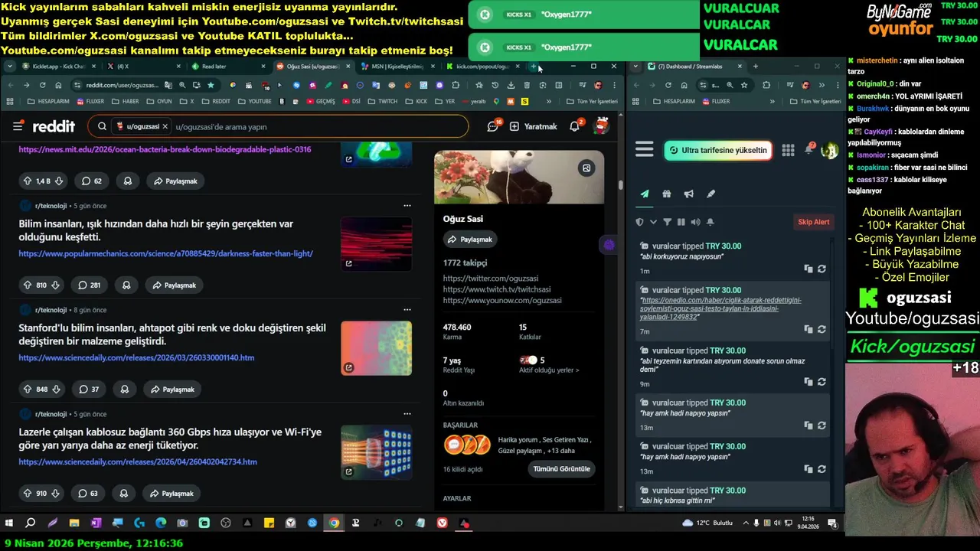
Task: Toggle Streamlabs shield moderation icon
Action: point(640,222)
